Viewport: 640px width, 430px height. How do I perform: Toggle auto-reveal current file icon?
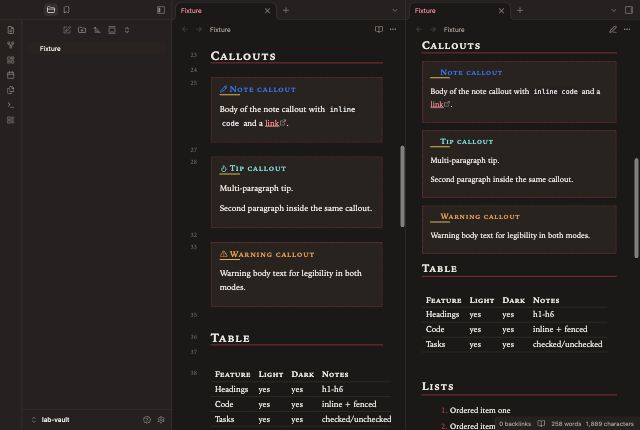pyautogui.click(x=112, y=30)
